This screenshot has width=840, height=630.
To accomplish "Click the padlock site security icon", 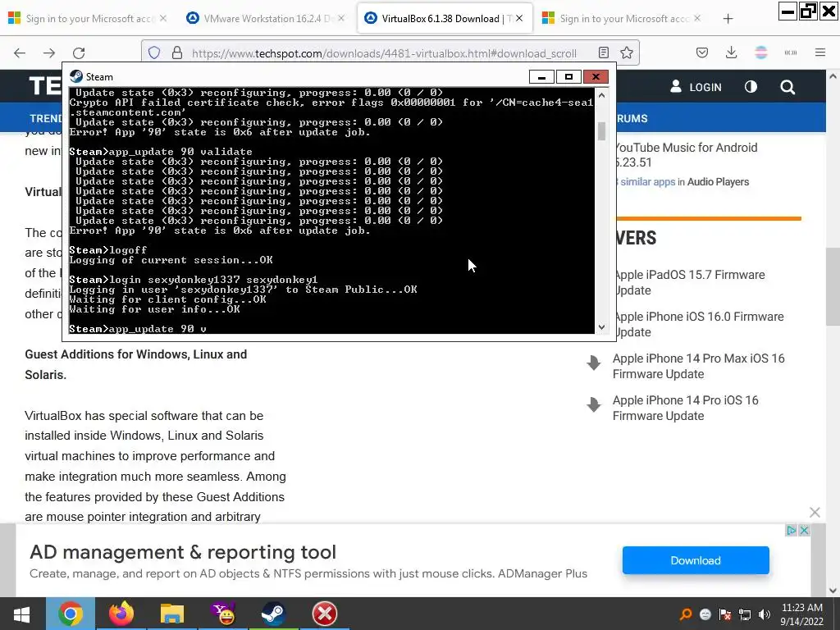I will [x=177, y=52].
